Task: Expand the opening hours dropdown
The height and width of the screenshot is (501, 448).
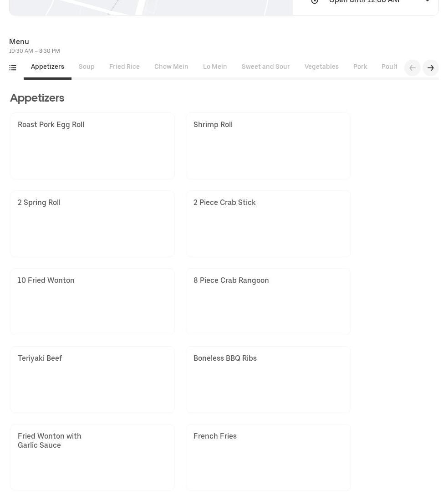Action: pyautogui.click(x=427, y=2)
